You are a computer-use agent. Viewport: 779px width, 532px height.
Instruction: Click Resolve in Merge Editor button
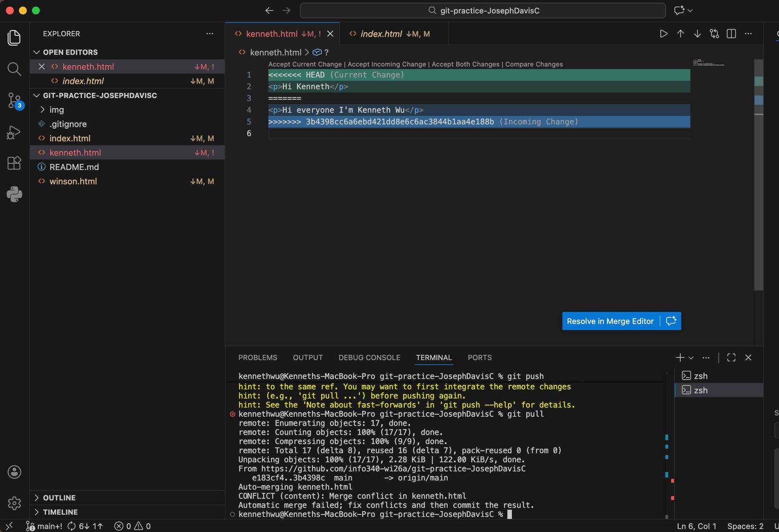coord(610,321)
